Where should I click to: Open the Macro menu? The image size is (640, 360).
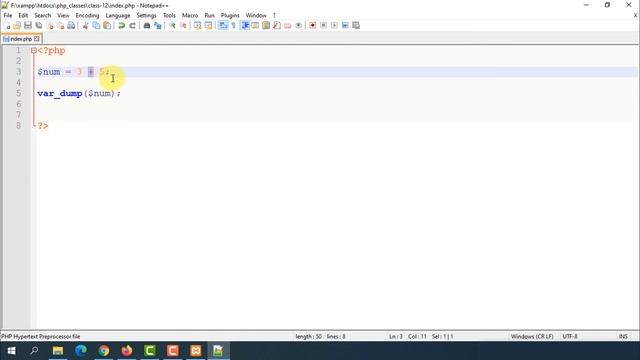coord(190,16)
